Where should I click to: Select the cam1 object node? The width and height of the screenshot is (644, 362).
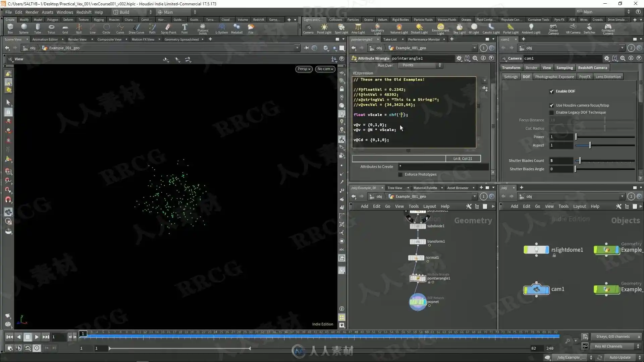536,289
